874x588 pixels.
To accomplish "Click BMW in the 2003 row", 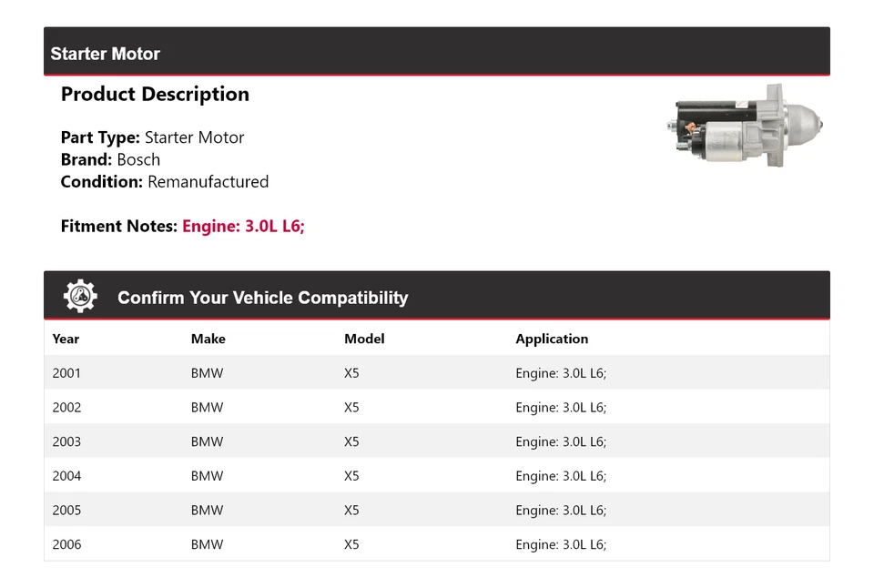I will 207,442.
